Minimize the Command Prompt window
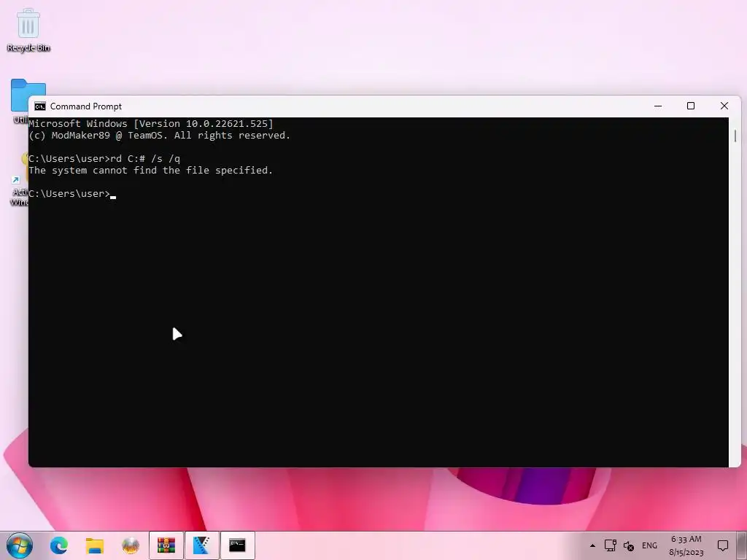This screenshot has width=747, height=560. (658, 106)
